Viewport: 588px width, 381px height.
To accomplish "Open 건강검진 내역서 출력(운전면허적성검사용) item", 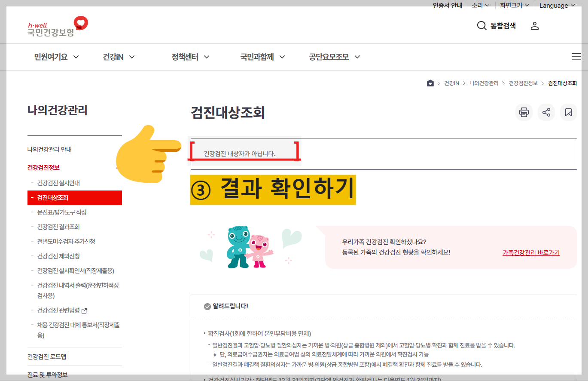I will [x=78, y=290].
